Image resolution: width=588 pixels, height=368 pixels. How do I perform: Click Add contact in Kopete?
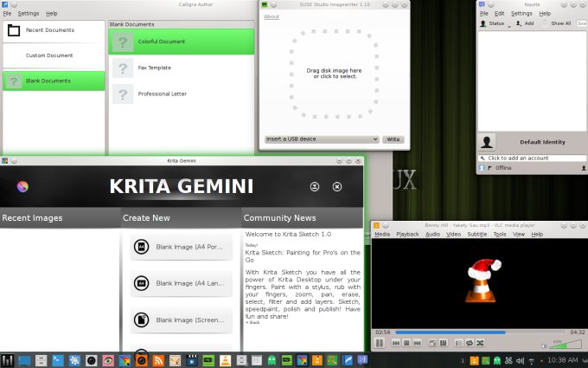tap(526, 23)
